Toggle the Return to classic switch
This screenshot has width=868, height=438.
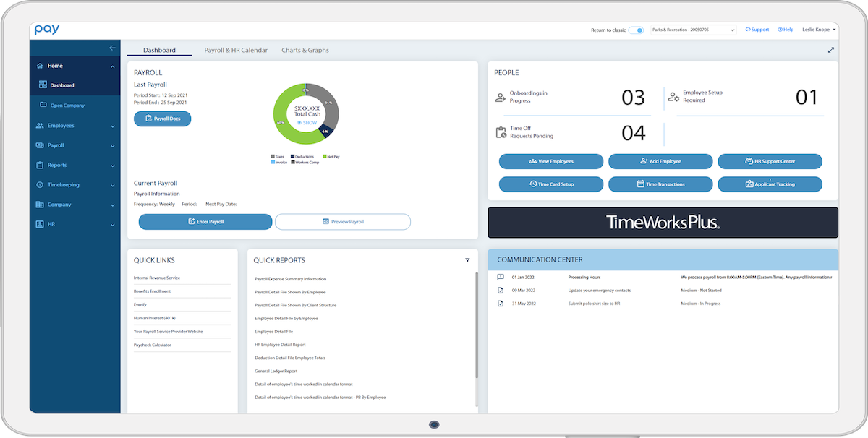click(636, 30)
